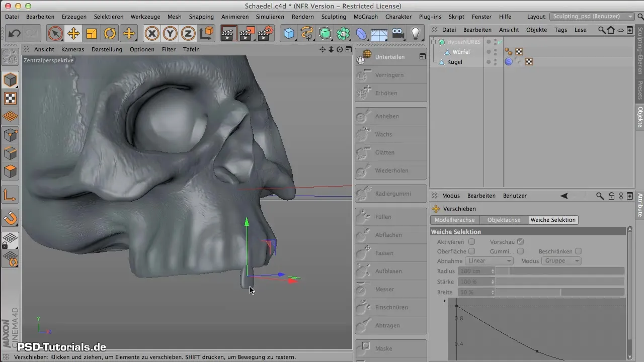Select the Radiergummi sculpt tool
Screen dimensions: 644x362
click(390, 194)
